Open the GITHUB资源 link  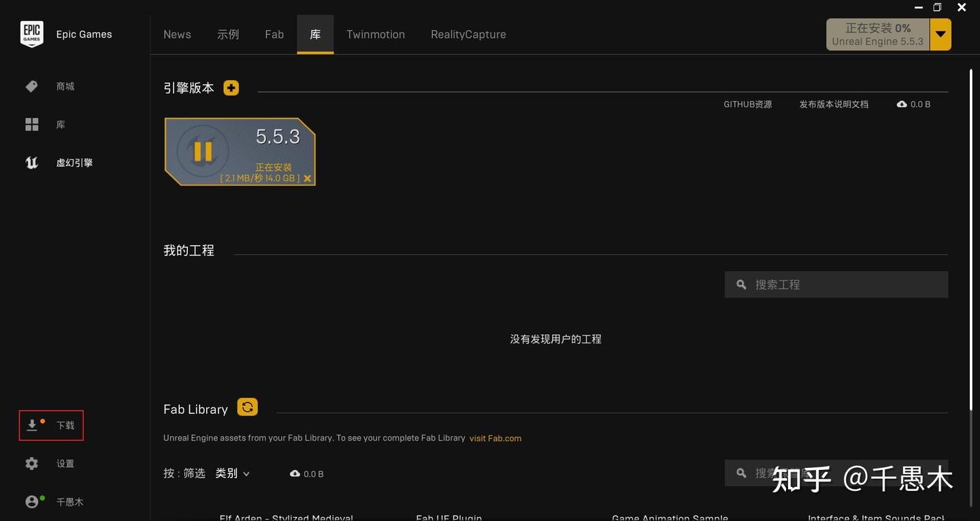pos(747,104)
